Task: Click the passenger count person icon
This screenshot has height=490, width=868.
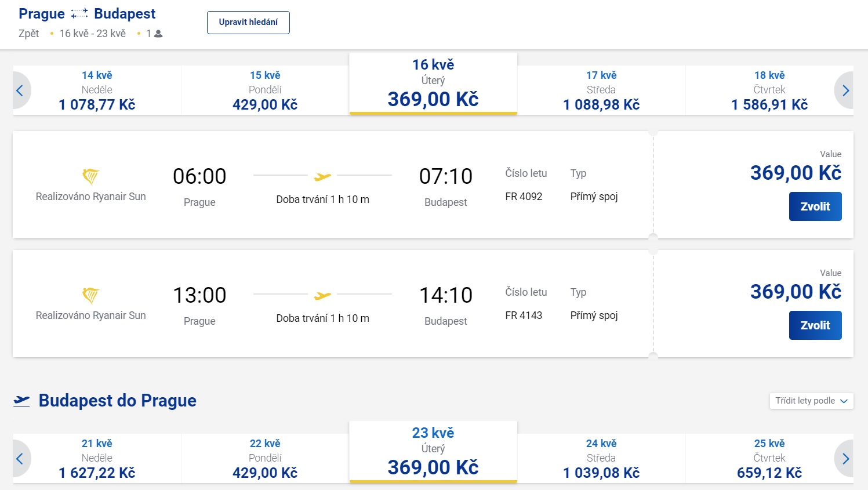Action: tap(158, 34)
